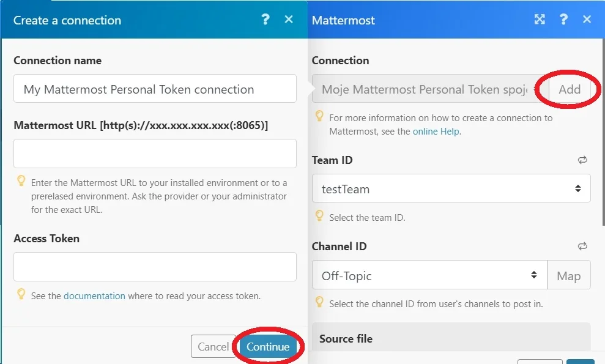Image resolution: width=605 pixels, height=364 pixels.
Task: Click the lightbulb hint under Mattermost URL
Action: coord(21,180)
